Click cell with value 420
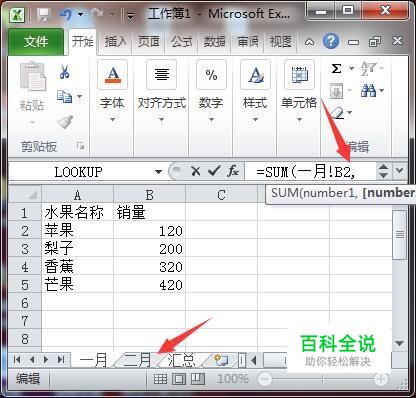The image size is (416, 398). click(x=149, y=285)
